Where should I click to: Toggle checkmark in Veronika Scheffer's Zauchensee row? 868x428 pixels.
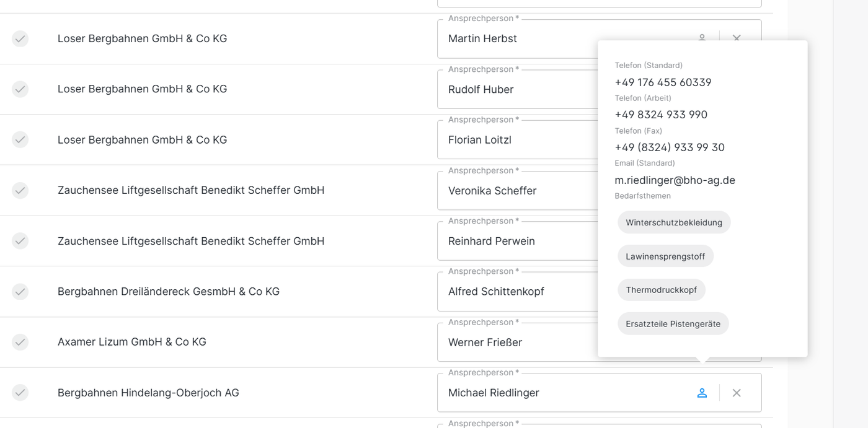20,190
